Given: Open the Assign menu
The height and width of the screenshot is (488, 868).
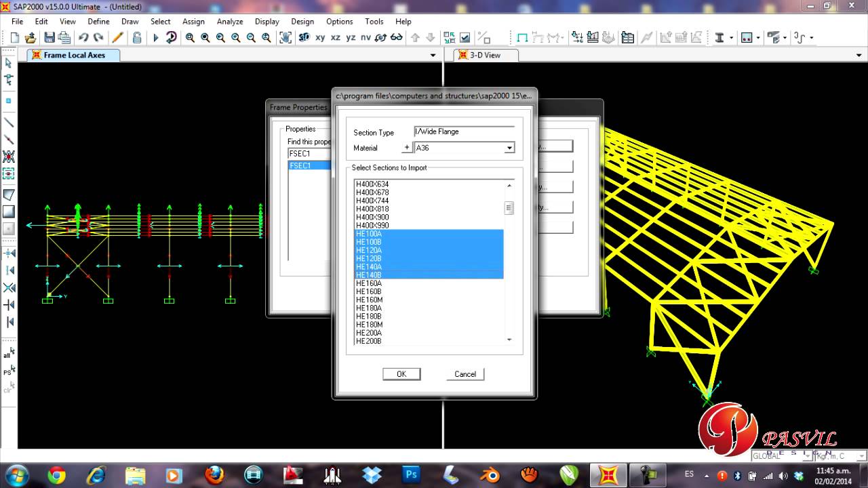Looking at the screenshot, I should point(193,21).
